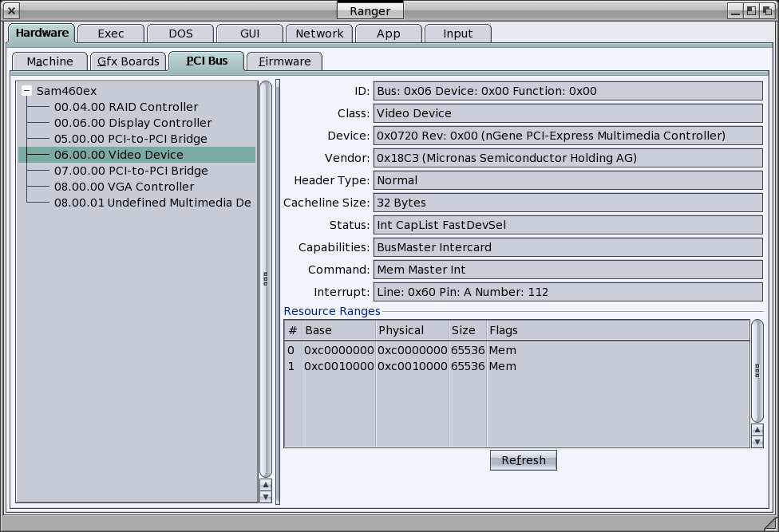Click the window zoom gadget in titlebar
The width and height of the screenshot is (779, 532).
pyautogui.click(x=751, y=10)
